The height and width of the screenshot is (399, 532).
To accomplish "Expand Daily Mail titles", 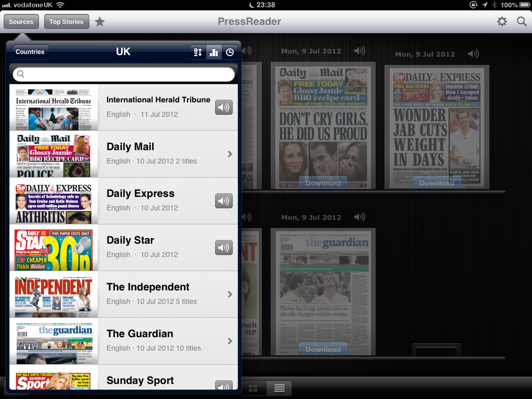I will point(230,154).
